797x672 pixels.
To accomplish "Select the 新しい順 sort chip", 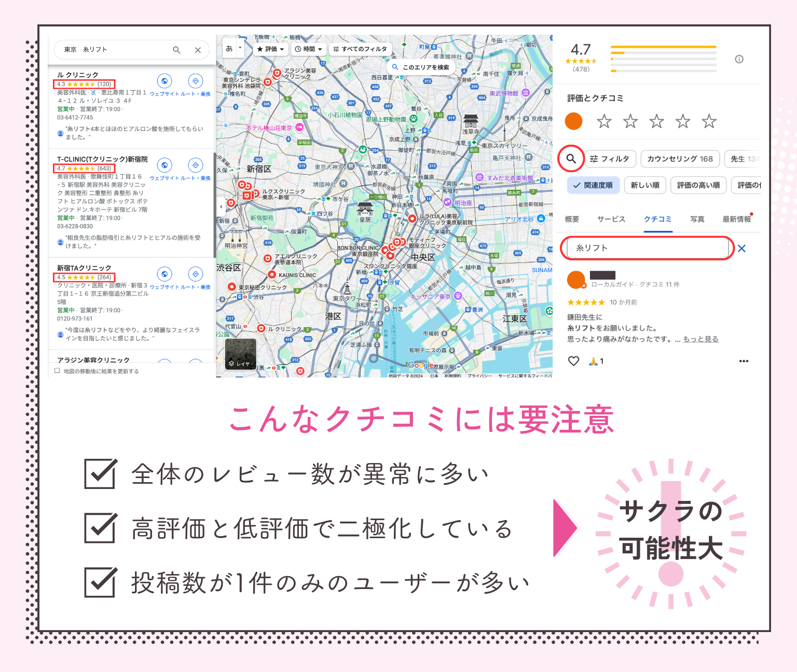I will point(645,185).
